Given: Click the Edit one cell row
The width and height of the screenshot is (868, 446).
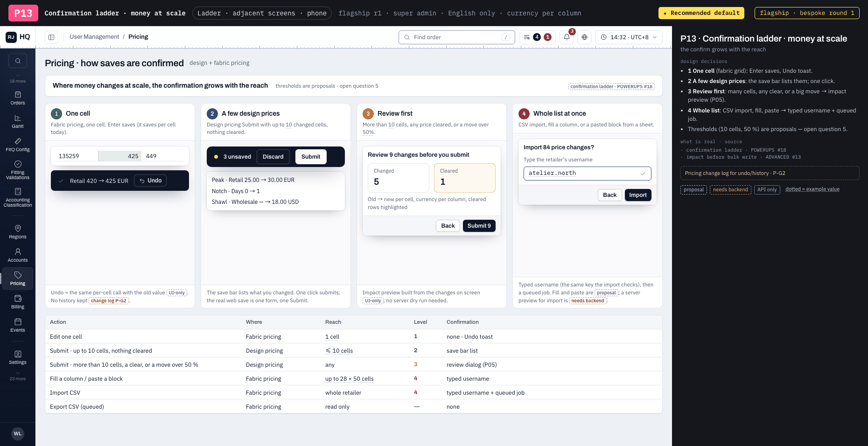Looking at the screenshot, I should coord(354,336).
